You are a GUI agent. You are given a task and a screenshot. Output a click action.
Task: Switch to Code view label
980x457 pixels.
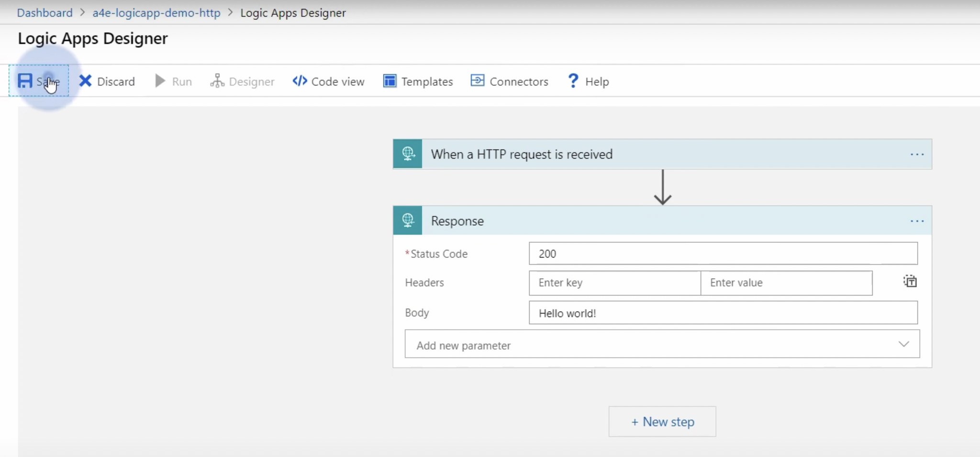pos(338,82)
